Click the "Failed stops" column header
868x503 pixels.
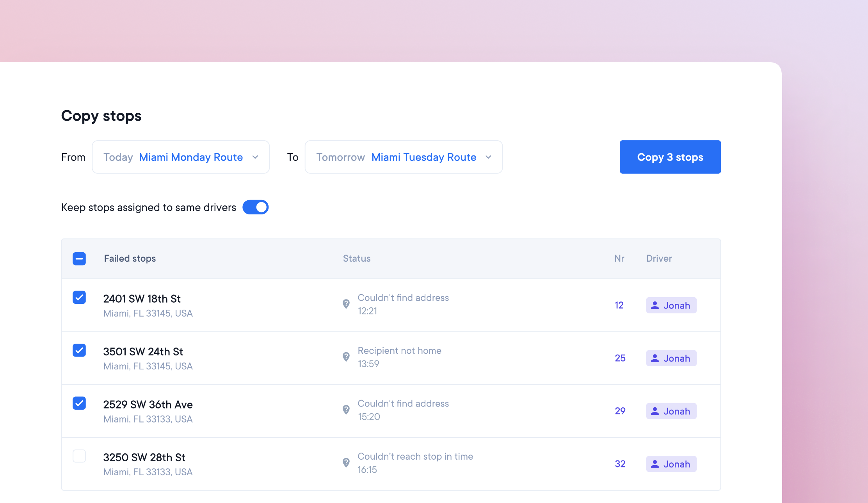tap(130, 258)
